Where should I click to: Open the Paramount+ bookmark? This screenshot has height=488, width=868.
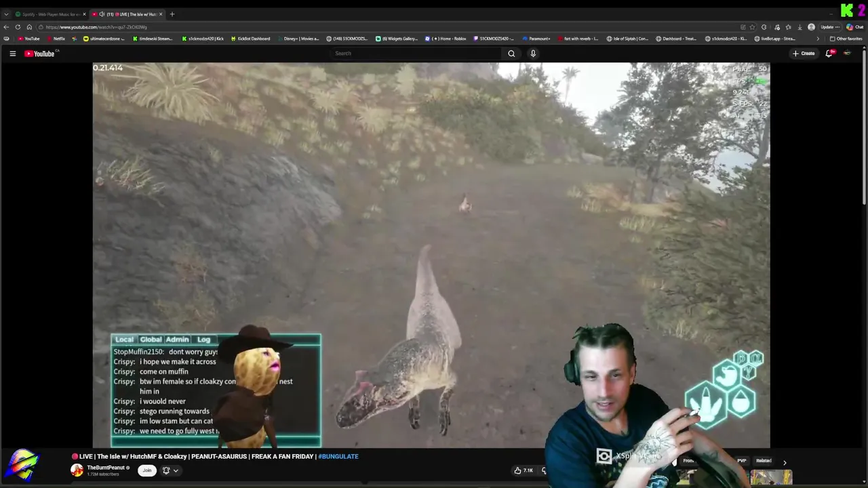pos(536,39)
